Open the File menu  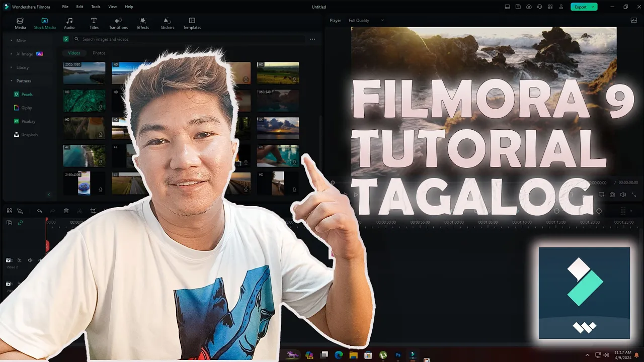click(x=65, y=7)
